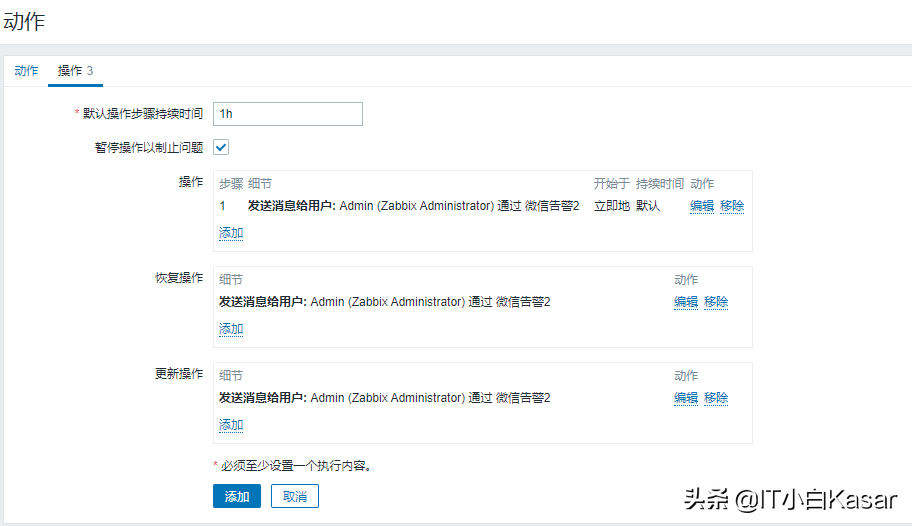Viewport: 912px width, 526px height.
Task: Add a new entry under 恢复操作
Action: [231, 329]
